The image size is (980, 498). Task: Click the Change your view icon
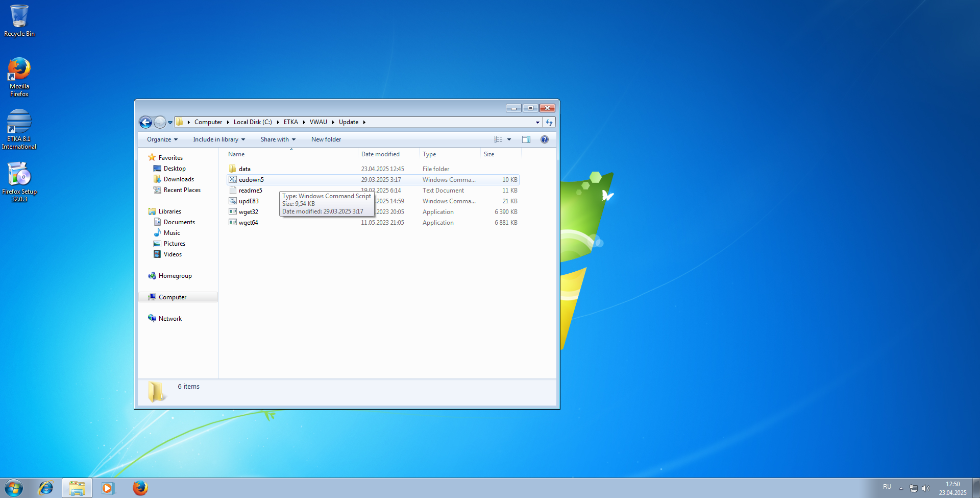498,139
